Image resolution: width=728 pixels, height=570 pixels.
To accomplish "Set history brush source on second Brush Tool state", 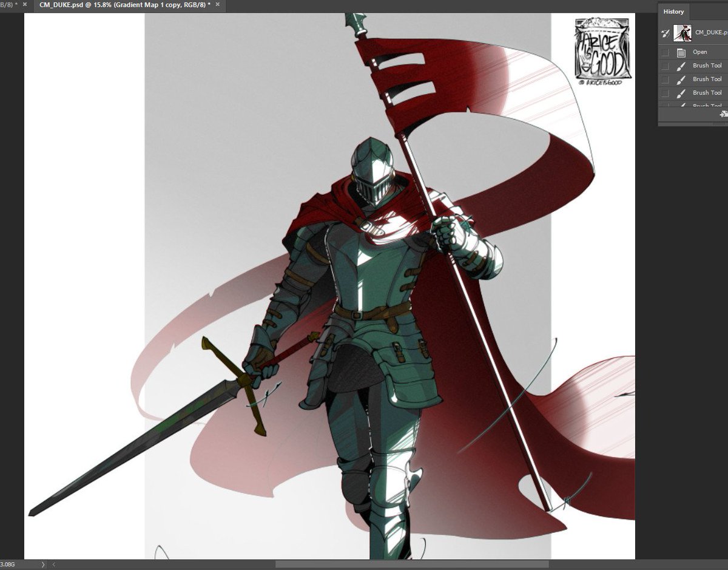I will (665, 80).
